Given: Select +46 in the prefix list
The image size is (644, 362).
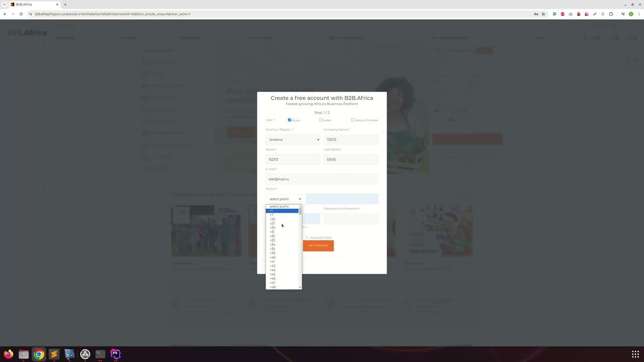Looking at the screenshot, I should click(282, 279).
